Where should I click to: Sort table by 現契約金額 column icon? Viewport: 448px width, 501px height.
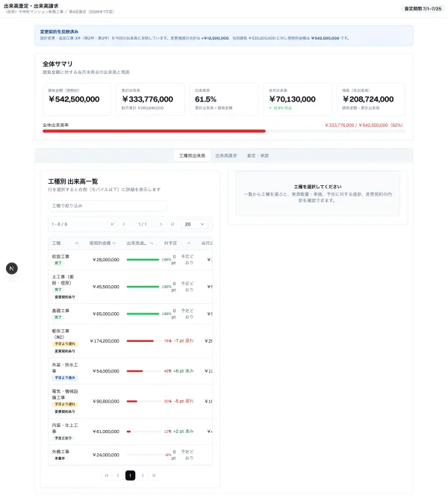[x=114, y=243]
